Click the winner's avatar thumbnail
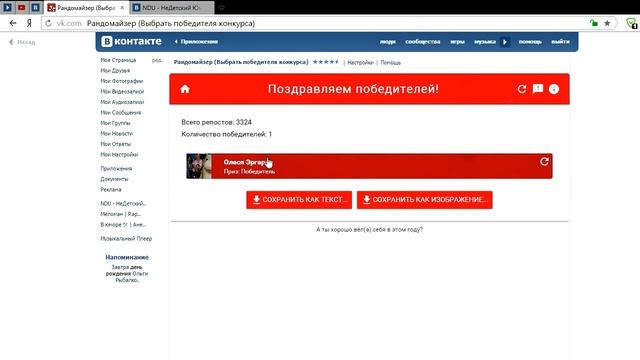Image resolution: width=640 pixels, height=360 pixels. tap(199, 166)
